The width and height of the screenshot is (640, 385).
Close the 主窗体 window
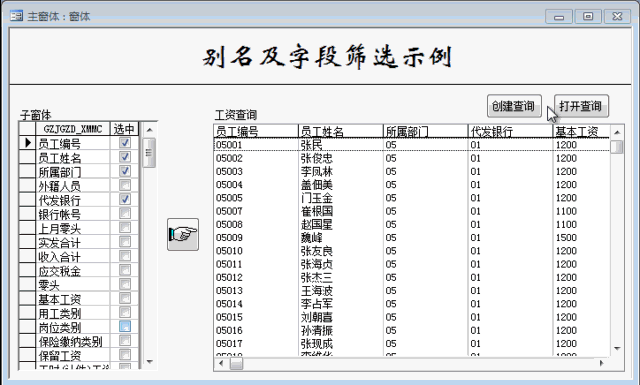(617, 16)
